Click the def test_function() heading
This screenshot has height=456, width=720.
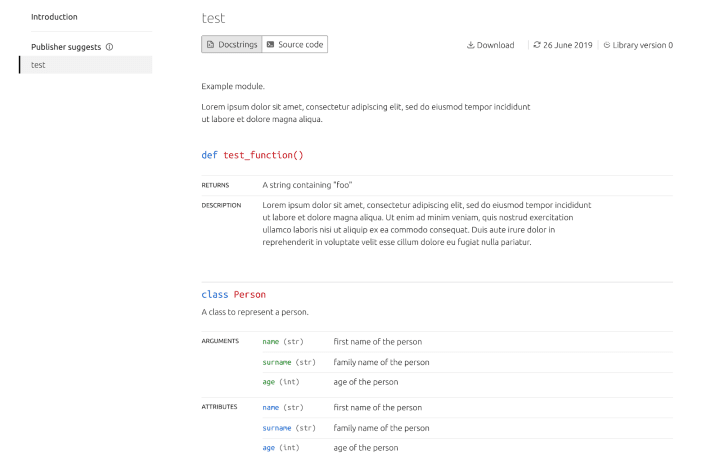click(252, 155)
